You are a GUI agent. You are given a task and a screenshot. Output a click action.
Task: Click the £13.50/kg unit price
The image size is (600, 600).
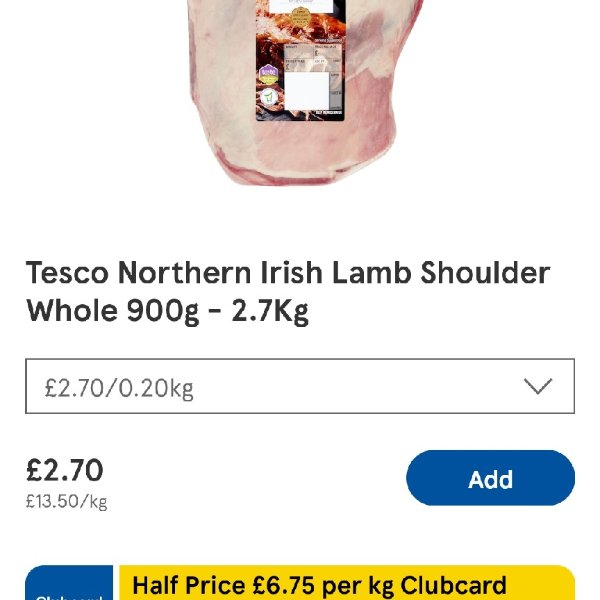pyautogui.click(x=67, y=501)
